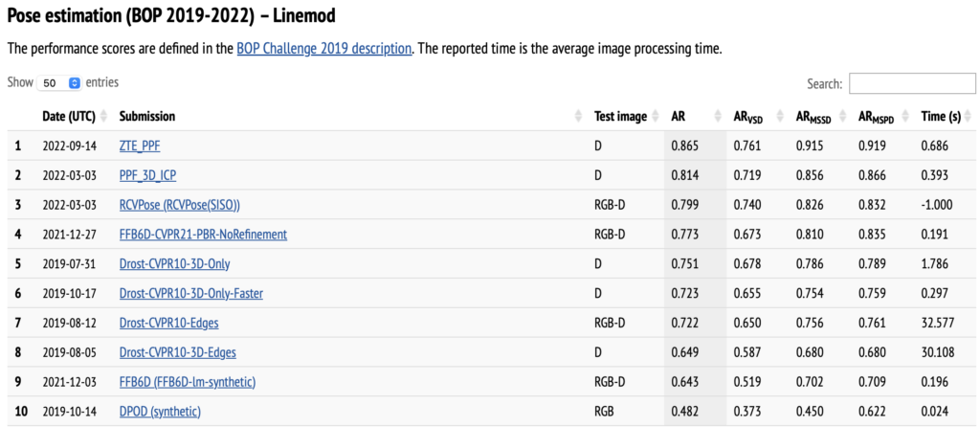Sort by Test image column arrows
980x427 pixels.
656,116
